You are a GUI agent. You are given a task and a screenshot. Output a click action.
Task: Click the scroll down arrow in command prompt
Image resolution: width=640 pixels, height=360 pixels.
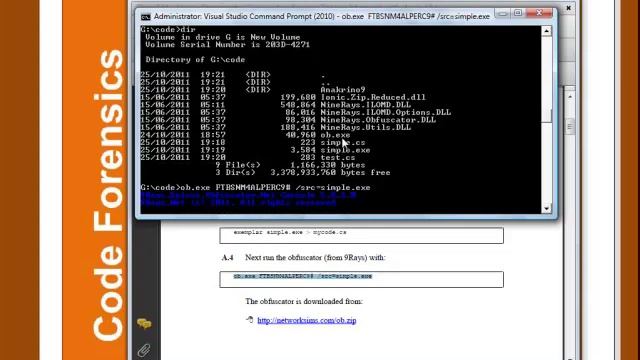pyautogui.click(x=546, y=209)
